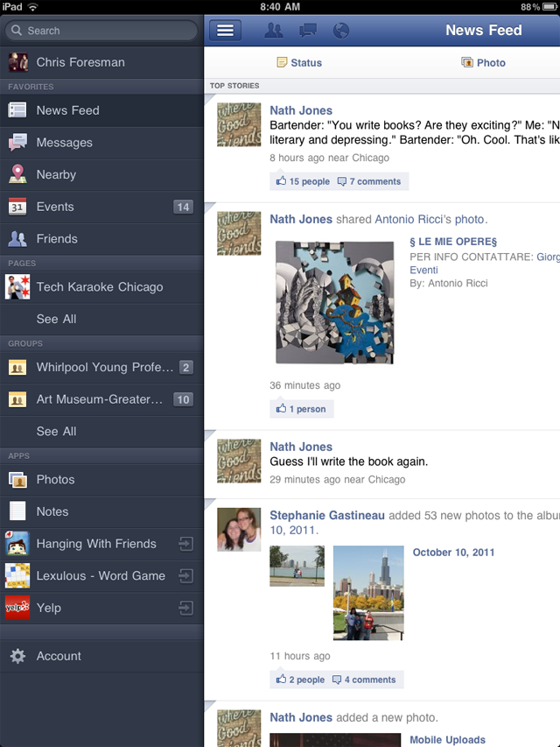
Task: Open Messages in sidebar
Action: 101,143
